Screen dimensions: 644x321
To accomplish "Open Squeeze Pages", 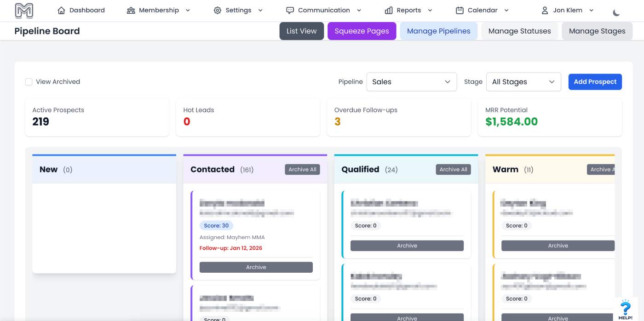I will [362, 31].
